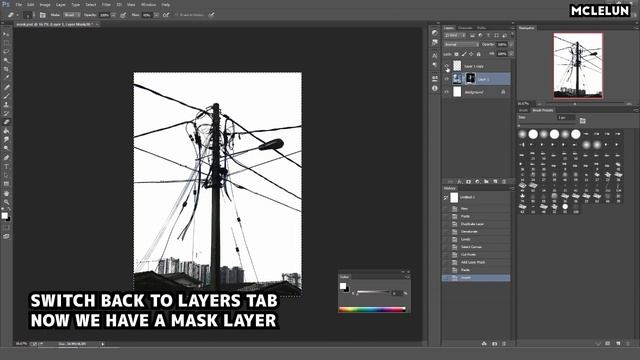Screen dimensions: 640x360
Task: Select the Path Selection tool
Action: pos(6,175)
